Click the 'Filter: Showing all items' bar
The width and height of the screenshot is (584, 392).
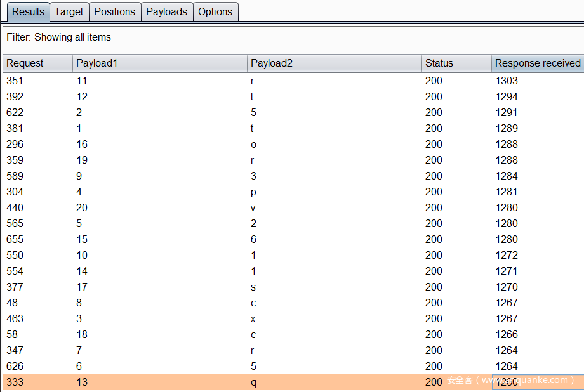coord(292,37)
